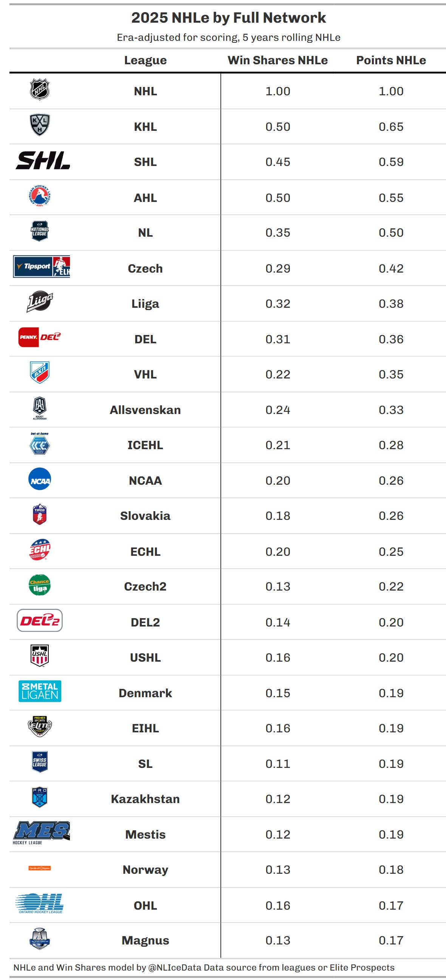Click the Kazakhstan league label
Viewport: 446px width, 980px height.
coord(145,799)
